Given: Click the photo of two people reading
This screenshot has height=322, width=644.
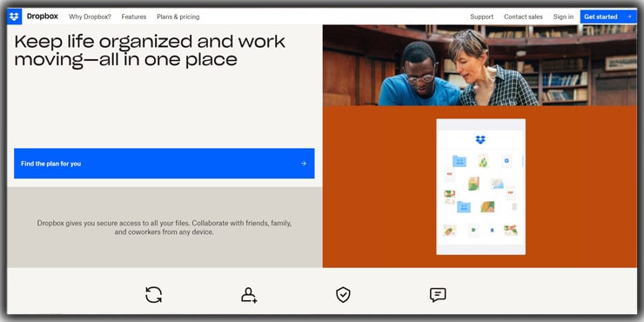Looking at the screenshot, I should pos(480,65).
